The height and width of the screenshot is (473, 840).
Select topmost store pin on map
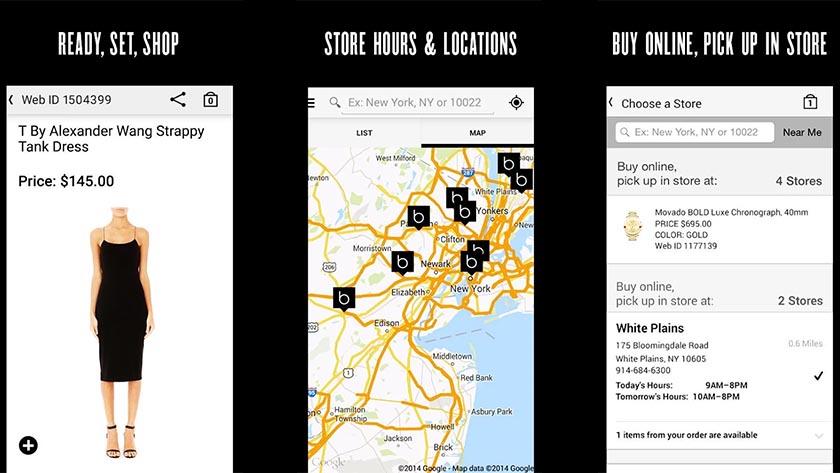(x=508, y=164)
